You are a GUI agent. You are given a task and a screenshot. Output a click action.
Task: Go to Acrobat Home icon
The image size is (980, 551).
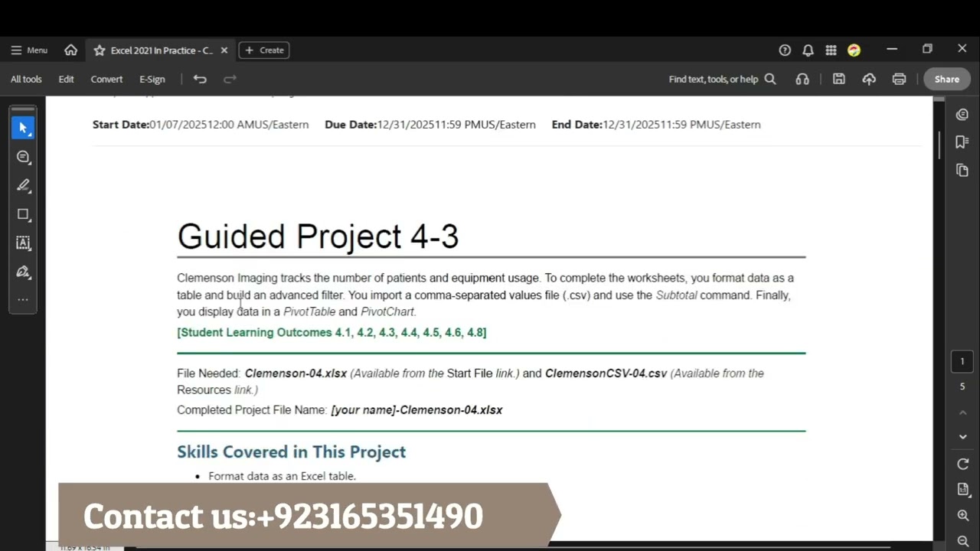click(71, 50)
